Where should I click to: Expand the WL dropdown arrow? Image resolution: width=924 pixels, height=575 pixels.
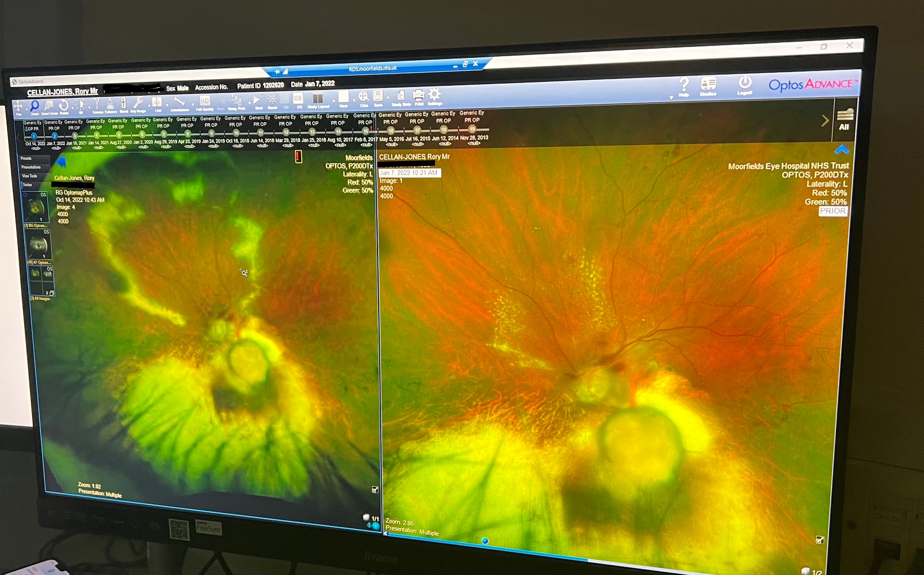coord(89,108)
